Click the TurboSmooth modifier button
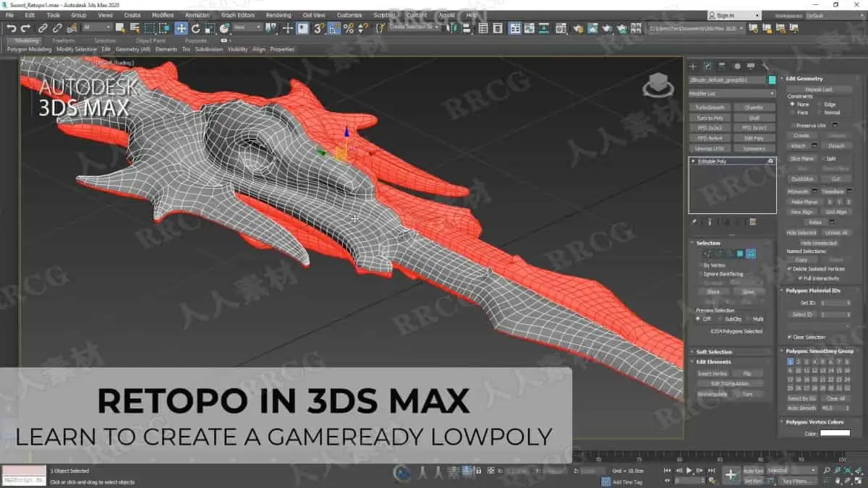This screenshot has width=868, height=488. click(710, 108)
